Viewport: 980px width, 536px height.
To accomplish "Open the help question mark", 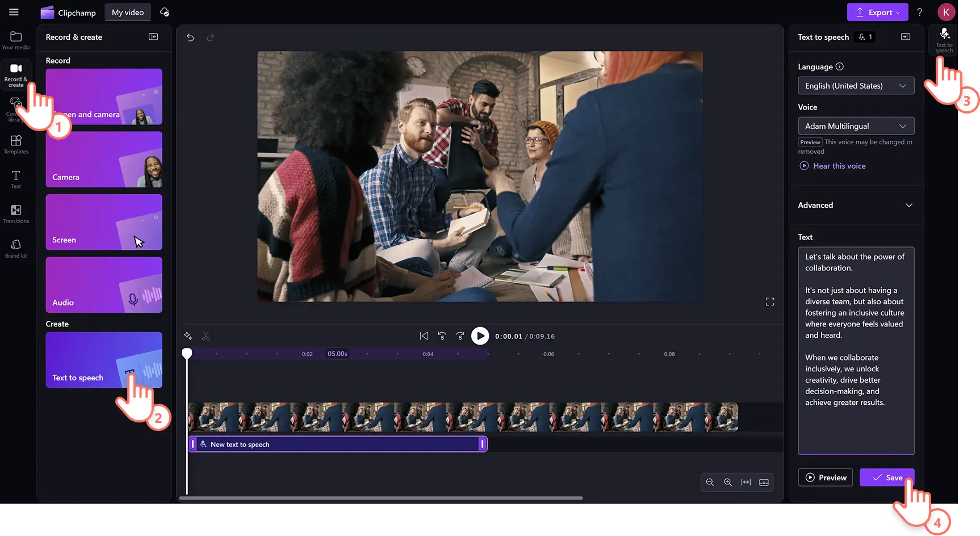I will [920, 12].
